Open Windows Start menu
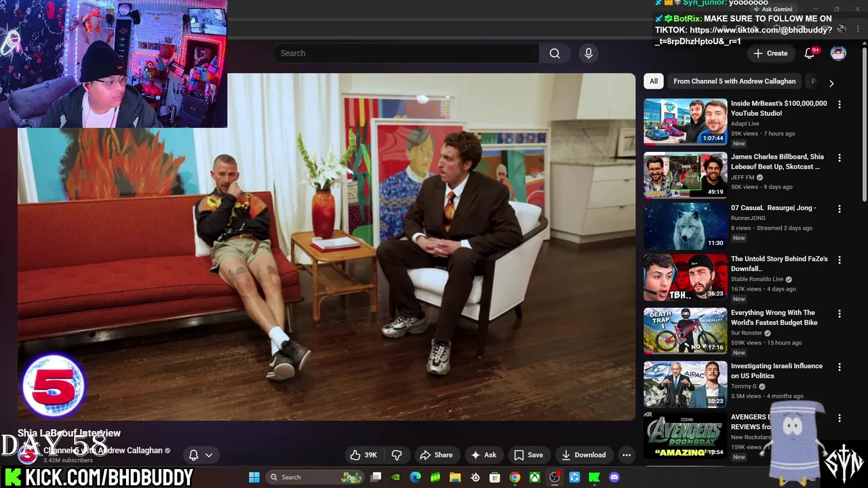868x488 pixels. click(x=254, y=477)
